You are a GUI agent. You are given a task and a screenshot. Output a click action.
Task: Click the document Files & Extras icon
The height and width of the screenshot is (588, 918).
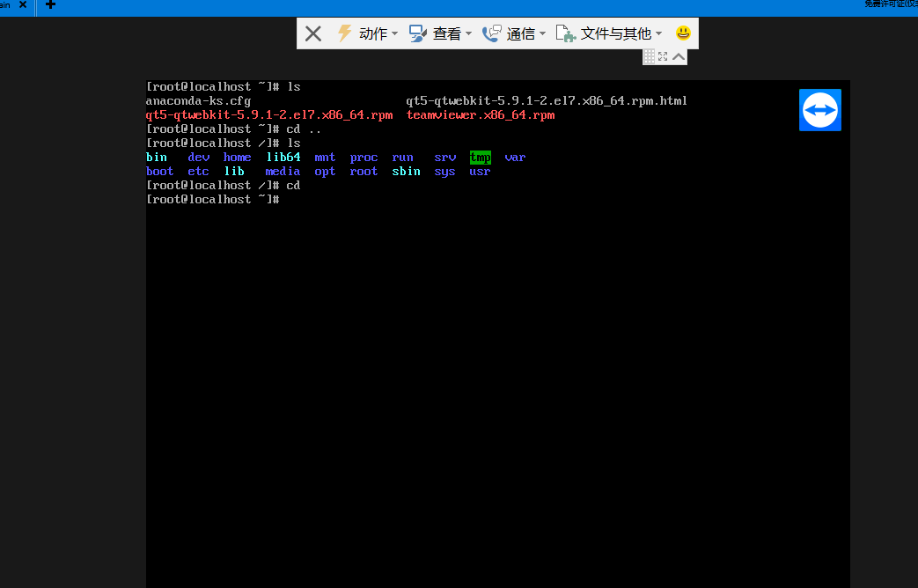(566, 33)
